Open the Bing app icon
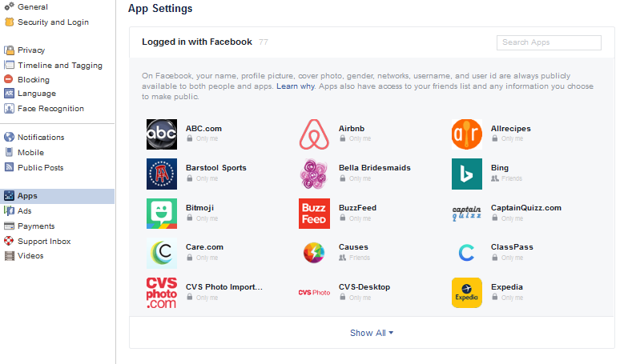The image size is (628, 364). [x=467, y=174]
